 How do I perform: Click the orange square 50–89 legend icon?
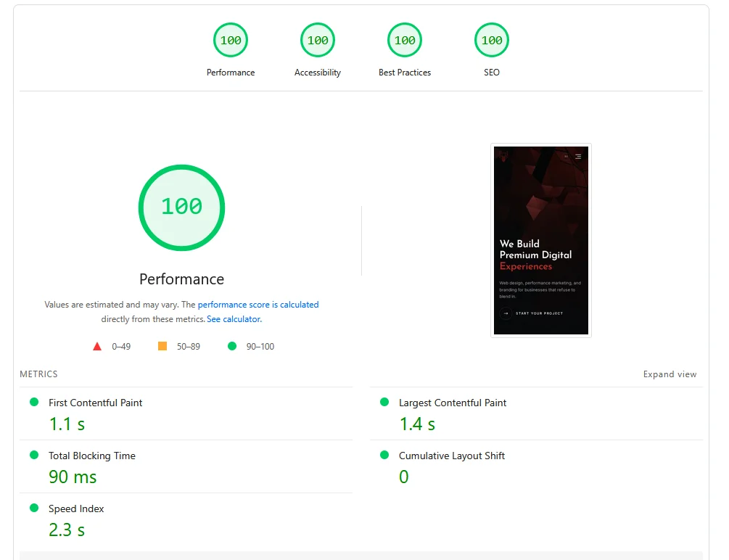click(162, 346)
